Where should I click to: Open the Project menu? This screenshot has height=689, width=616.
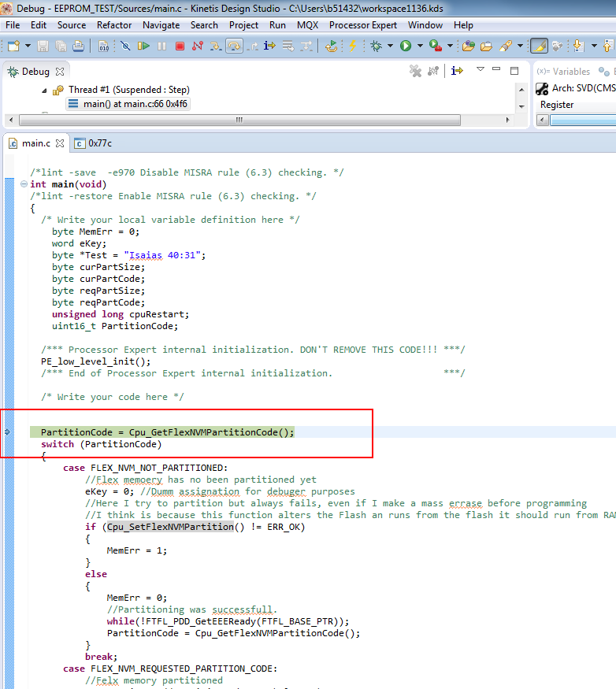point(243,25)
